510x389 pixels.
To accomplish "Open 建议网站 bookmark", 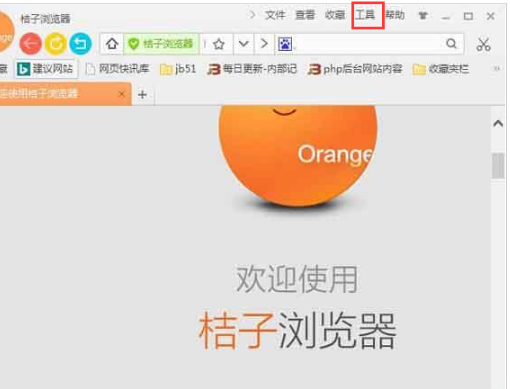I will [x=45, y=69].
